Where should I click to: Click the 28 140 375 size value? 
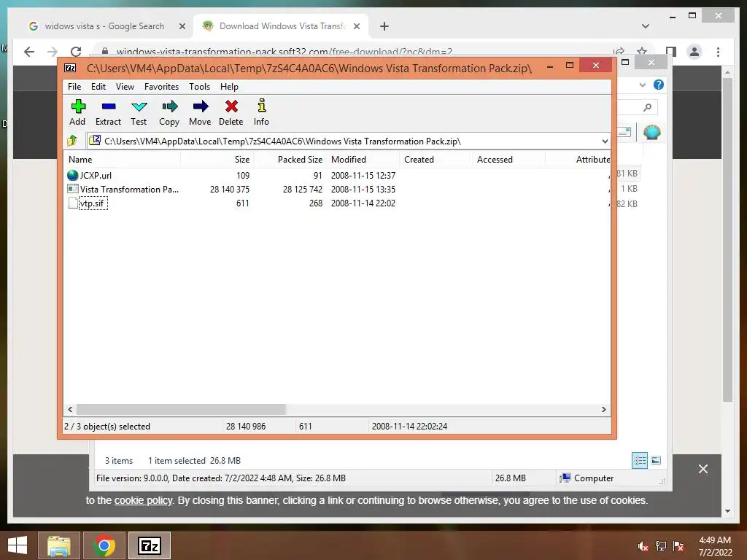pyautogui.click(x=230, y=189)
